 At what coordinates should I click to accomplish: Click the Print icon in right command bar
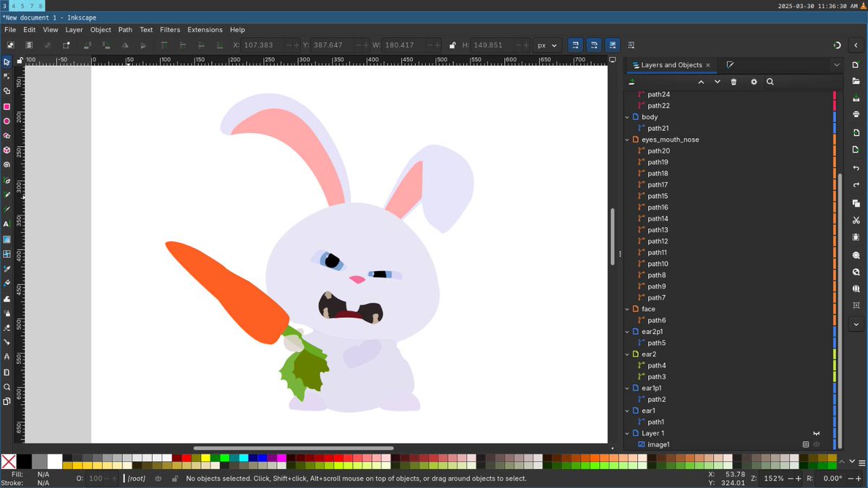(856, 114)
